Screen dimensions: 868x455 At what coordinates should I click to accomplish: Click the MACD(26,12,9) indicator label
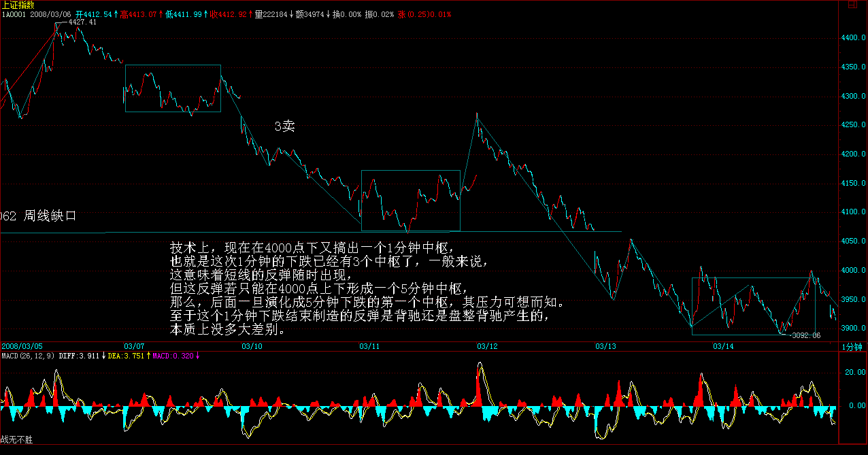pos(28,356)
